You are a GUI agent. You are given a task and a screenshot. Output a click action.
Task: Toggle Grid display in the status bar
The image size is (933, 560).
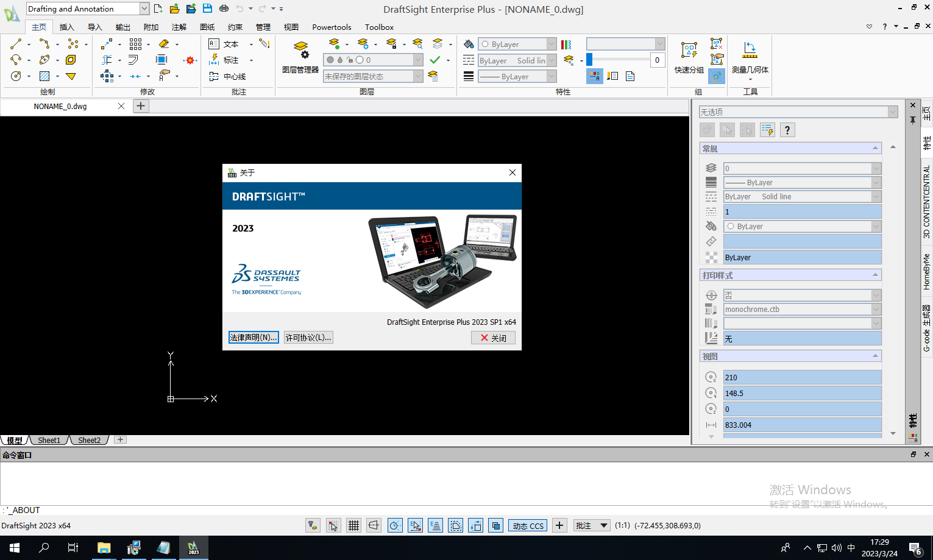(x=353, y=525)
